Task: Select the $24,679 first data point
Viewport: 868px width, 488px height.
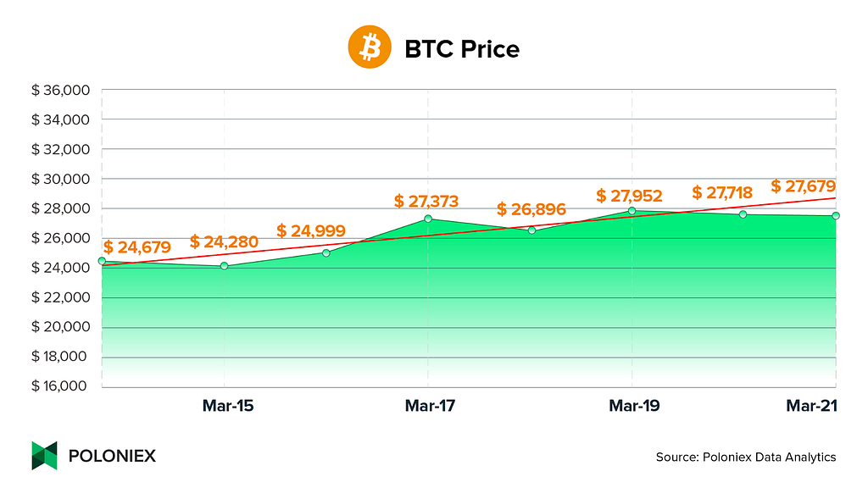Action: (x=102, y=261)
